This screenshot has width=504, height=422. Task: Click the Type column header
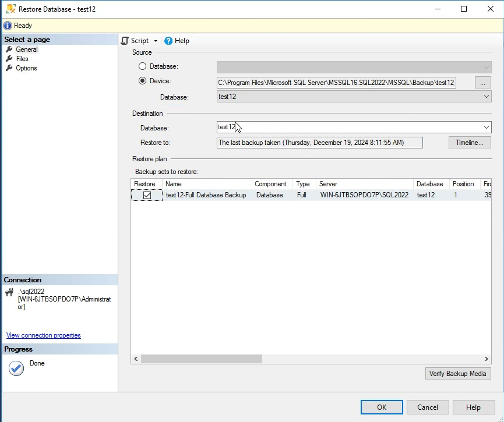(304, 184)
